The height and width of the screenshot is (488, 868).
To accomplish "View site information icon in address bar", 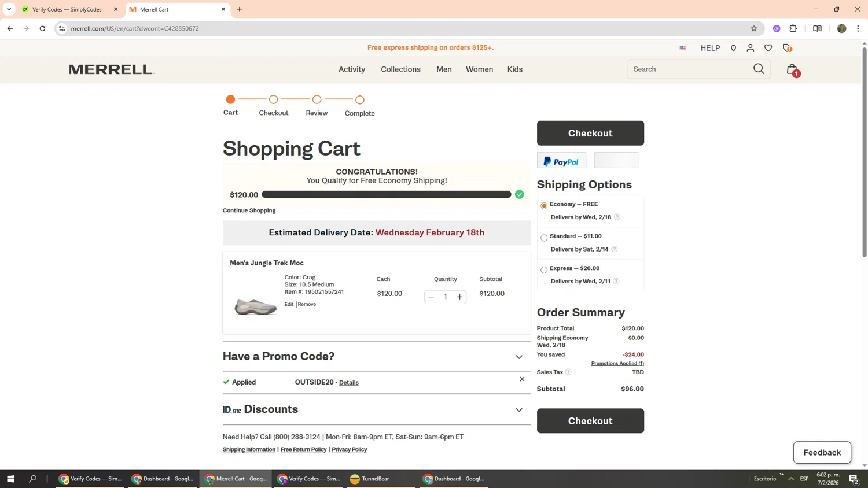I will [62, 28].
